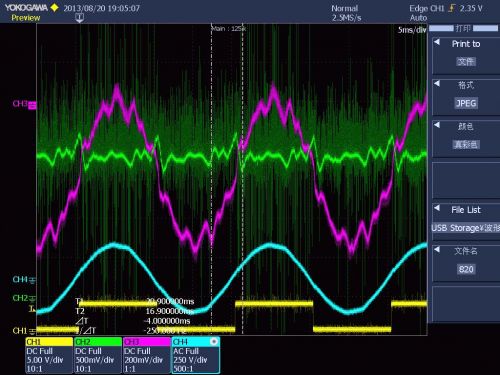500x375 pixels.
Task: Expand the JPEG format option arrow
Action: click(437, 83)
